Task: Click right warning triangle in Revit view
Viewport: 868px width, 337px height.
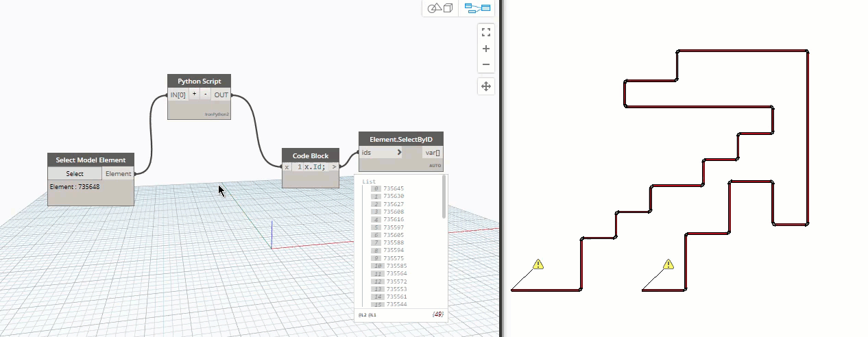Action: (x=668, y=264)
